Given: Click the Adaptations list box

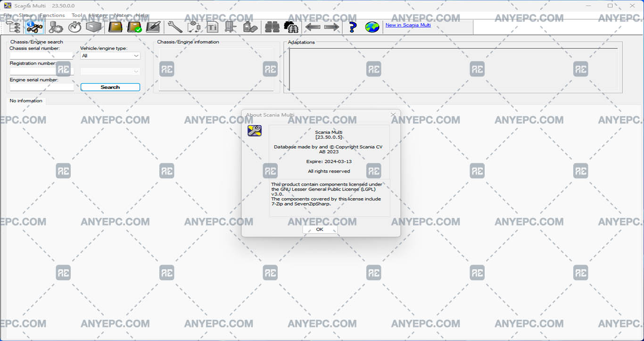Looking at the screenshot, I should pyautogui.click(x=453, y=69).
